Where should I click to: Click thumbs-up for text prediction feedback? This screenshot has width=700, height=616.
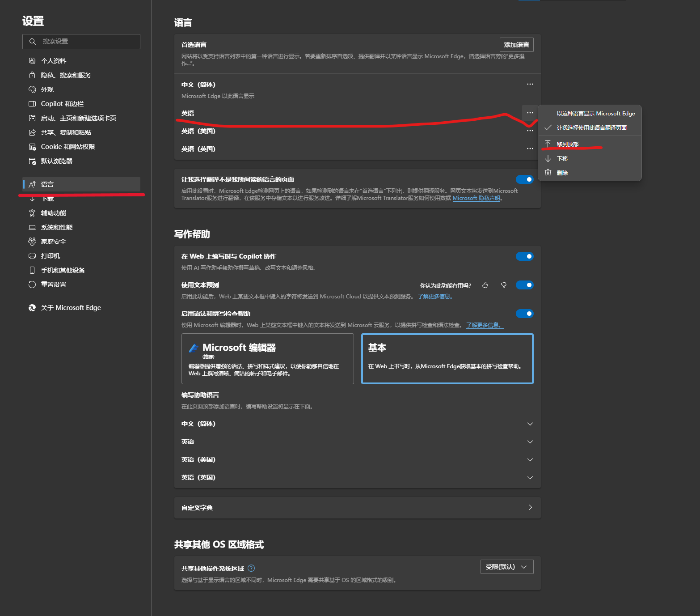(485, 285)
